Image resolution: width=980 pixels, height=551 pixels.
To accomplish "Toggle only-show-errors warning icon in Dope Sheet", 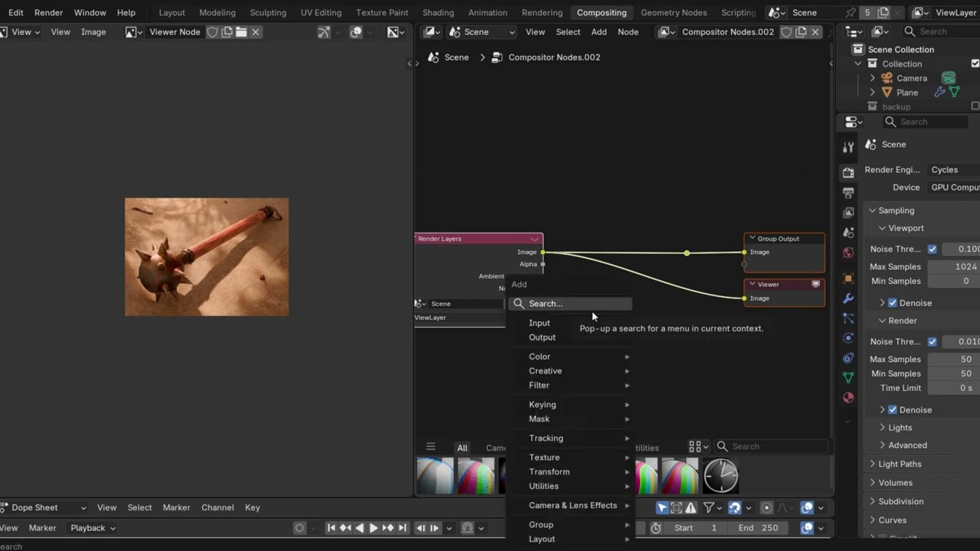I will tap(691, 507).
